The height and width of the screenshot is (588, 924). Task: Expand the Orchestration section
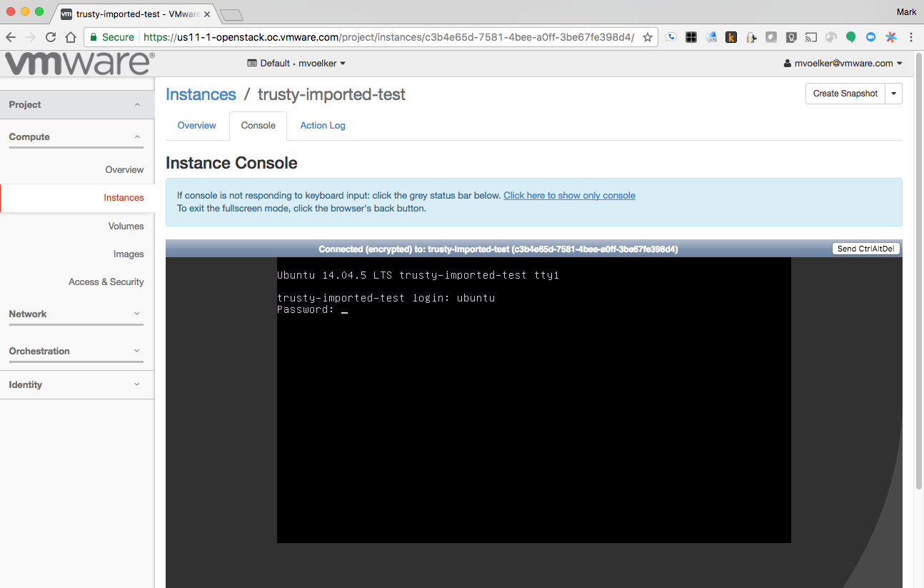(76, 351)
